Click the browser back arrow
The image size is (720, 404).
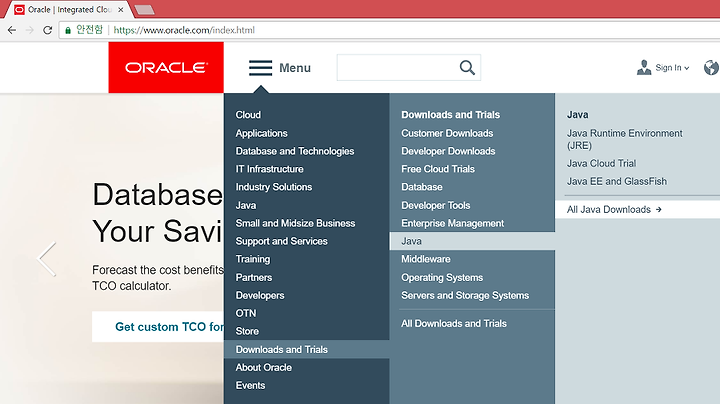tap(12, 30)
